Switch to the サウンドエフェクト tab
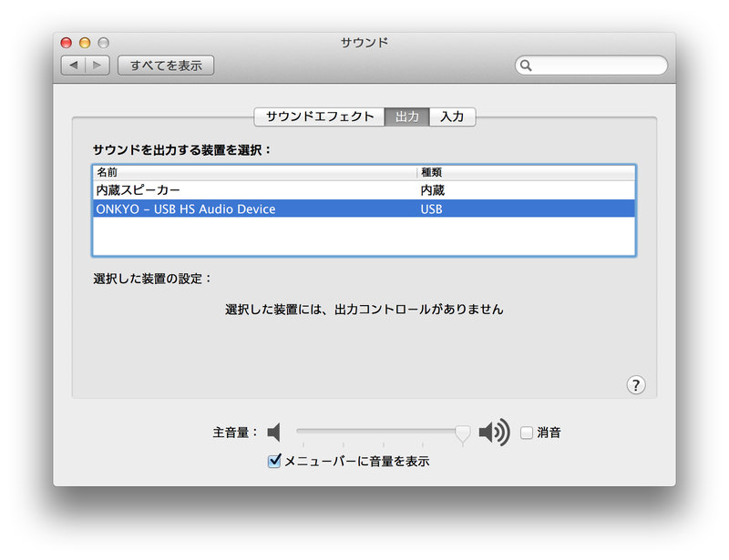 [x=320, y=117]
